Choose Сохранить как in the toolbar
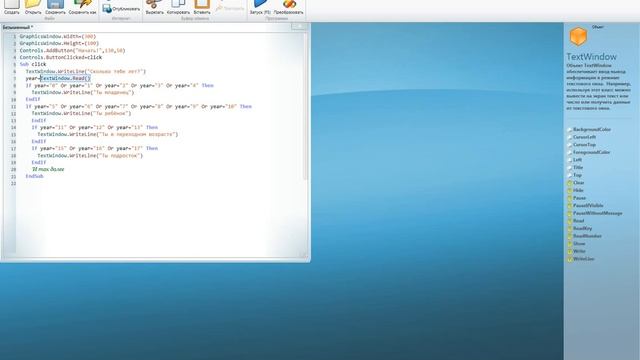The height and width of the screenshot is (360, 640). (x=82, y=7)
